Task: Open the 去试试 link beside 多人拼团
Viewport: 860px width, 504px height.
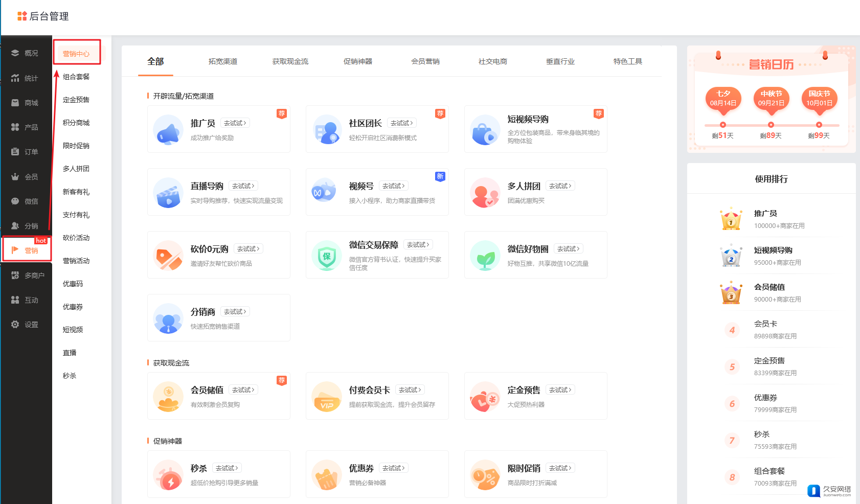Action: 560,186
